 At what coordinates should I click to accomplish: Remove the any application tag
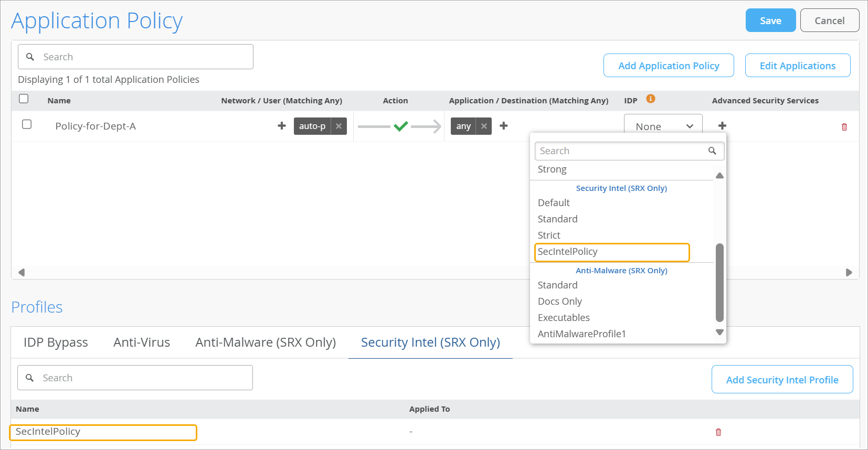click(484, 126)
